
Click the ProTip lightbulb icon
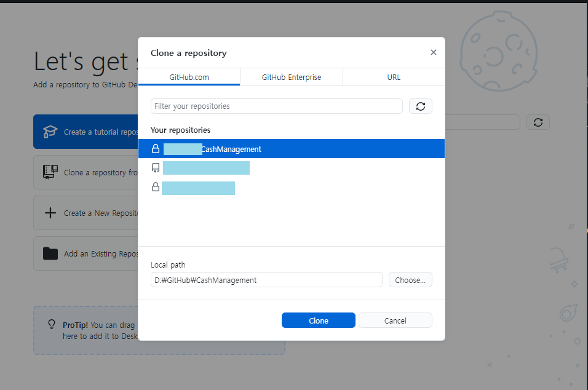pyautogui.click(x=52, y=324)
